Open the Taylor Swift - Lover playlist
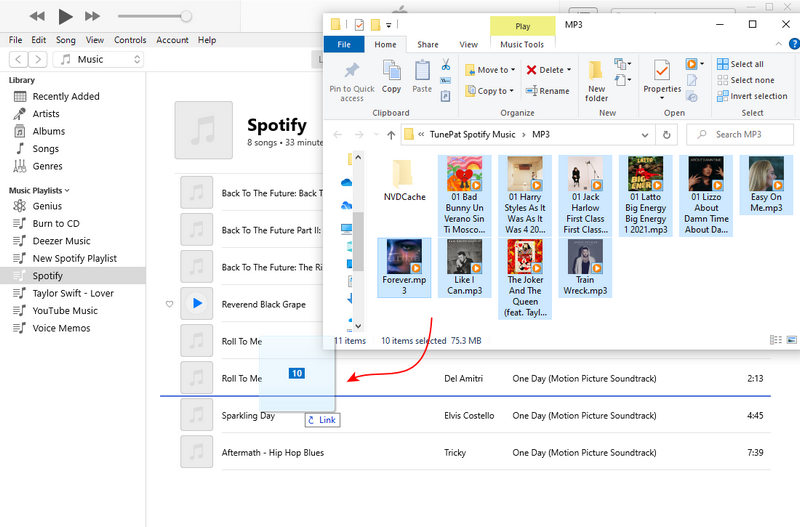This screenshot has width=800, height=527. click(x=72, y=293)
